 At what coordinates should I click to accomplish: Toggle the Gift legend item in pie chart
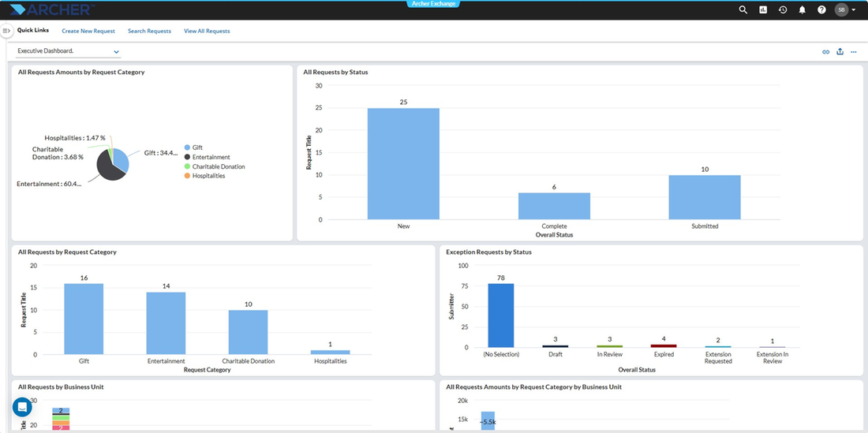[193, 147]
